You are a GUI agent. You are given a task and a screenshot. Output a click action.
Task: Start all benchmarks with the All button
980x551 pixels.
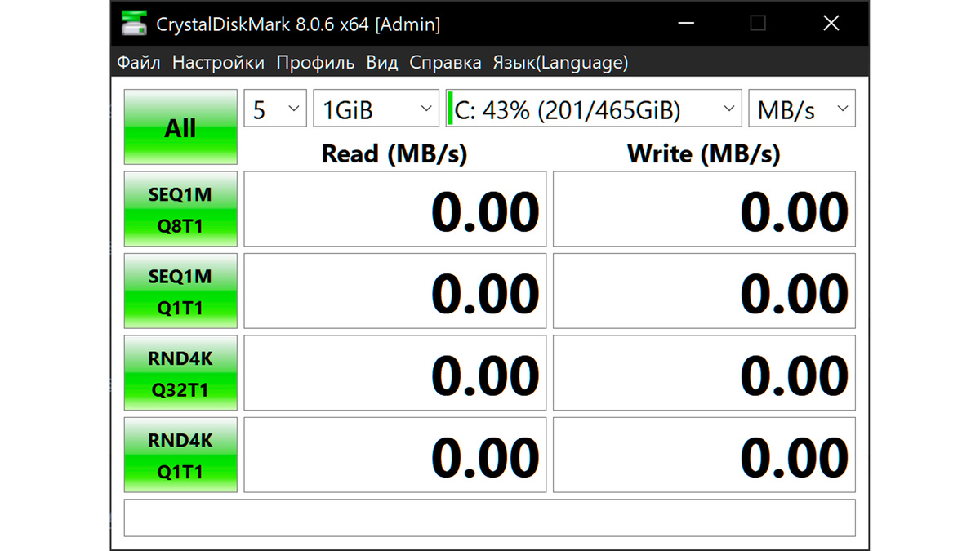(x=180, y=127)
